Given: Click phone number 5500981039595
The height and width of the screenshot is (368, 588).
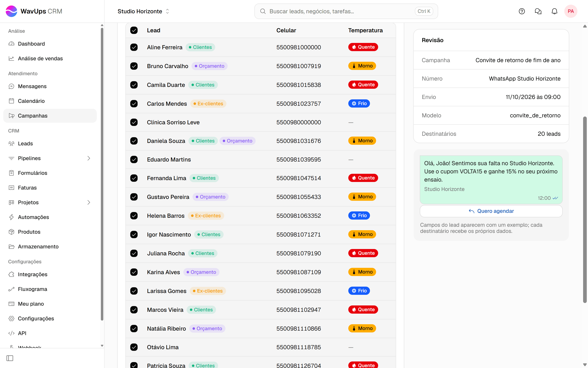Looking at the screenshot, I should point(298,159).
